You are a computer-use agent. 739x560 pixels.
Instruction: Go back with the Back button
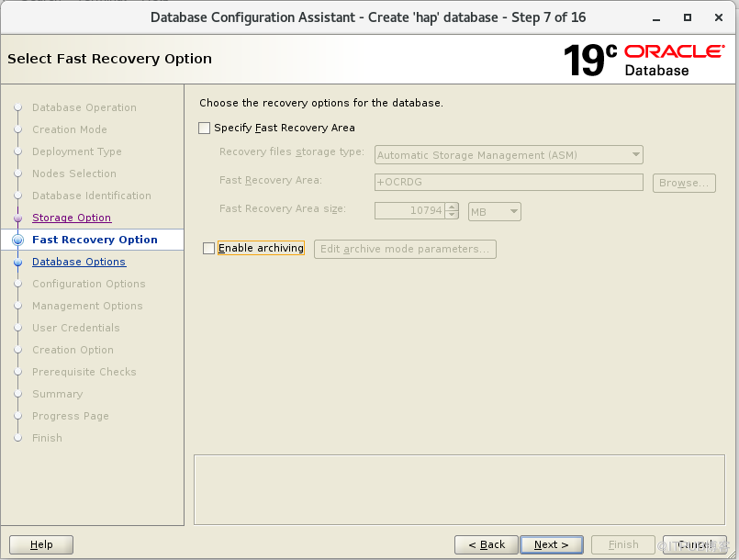(487, 544)
